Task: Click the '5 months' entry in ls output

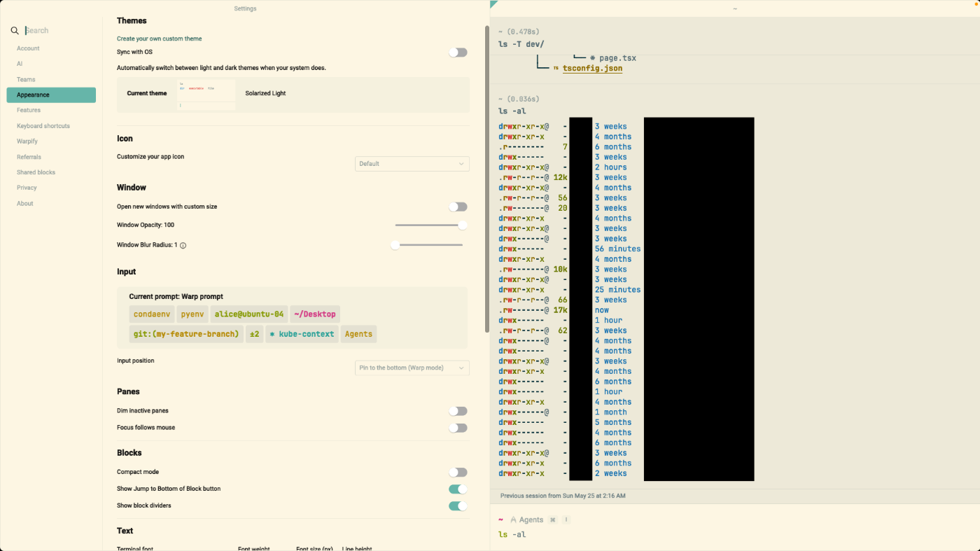Action: [613, 422]
